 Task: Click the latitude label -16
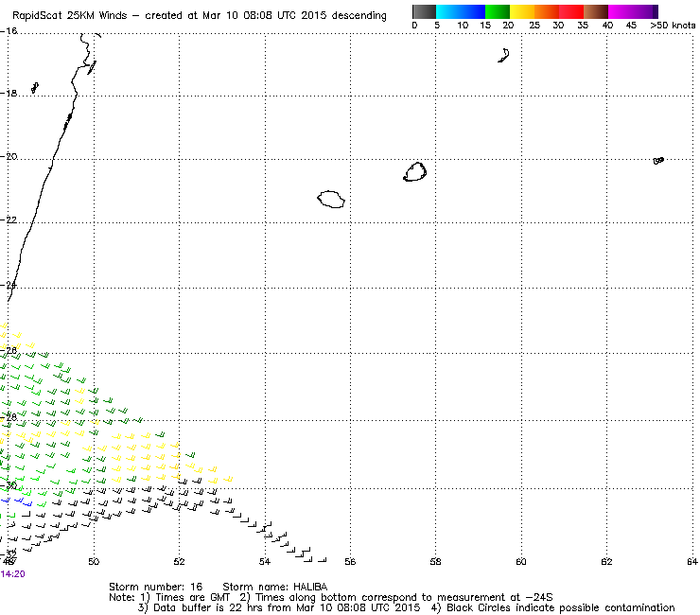point(9,31)
